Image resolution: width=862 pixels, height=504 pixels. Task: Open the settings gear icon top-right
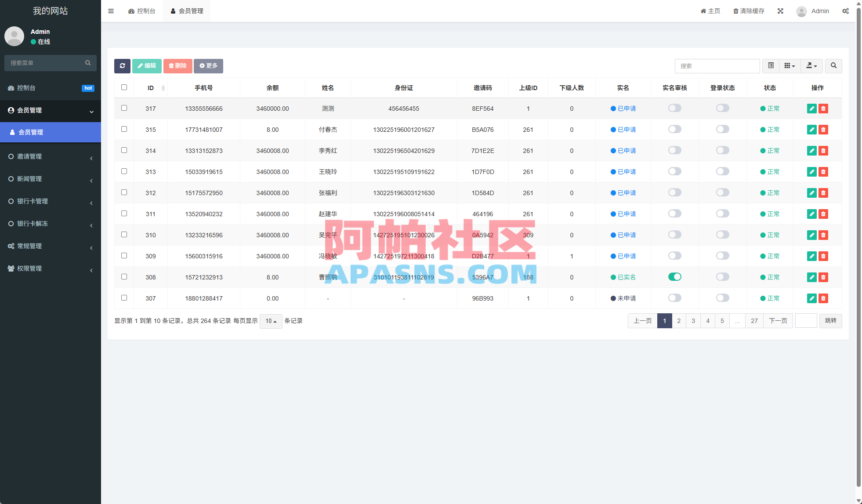click(846, 11)
